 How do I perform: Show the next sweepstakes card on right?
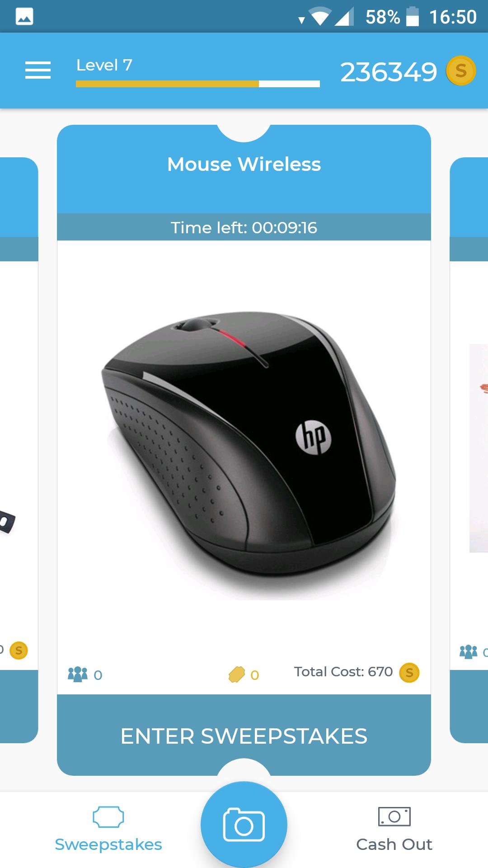469,450
